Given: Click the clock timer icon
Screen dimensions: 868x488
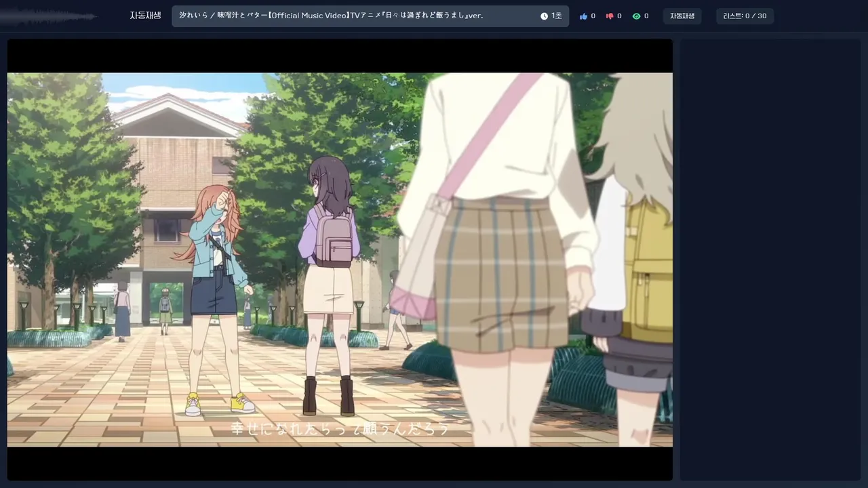Looking at the screenshot, I should pyautogui.click(x=544, y=16).
